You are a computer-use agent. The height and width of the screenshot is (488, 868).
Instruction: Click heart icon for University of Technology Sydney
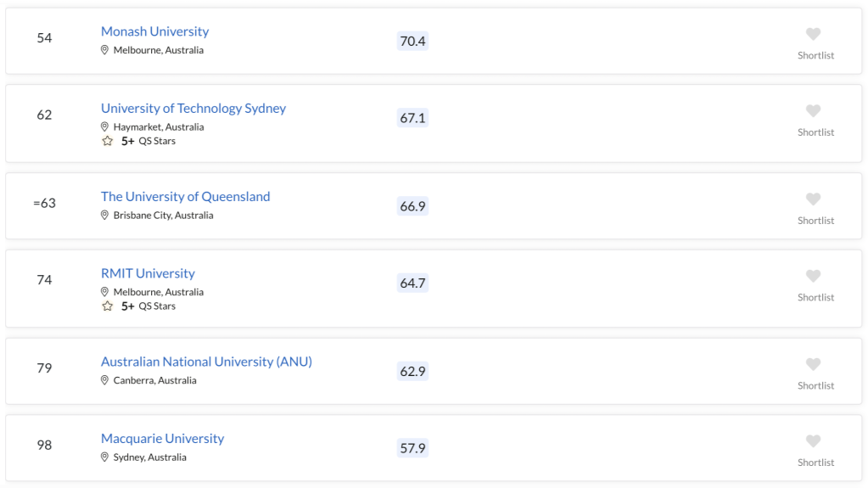click(x=813, y=111)
